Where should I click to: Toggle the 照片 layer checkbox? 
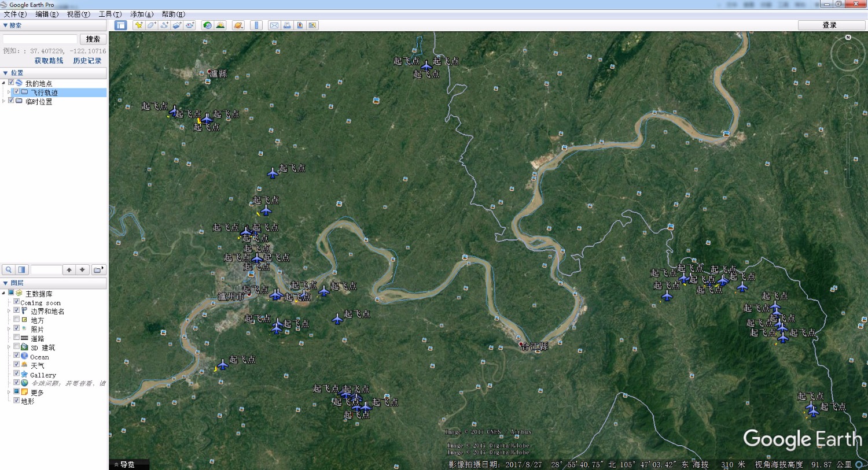point(16,328)
